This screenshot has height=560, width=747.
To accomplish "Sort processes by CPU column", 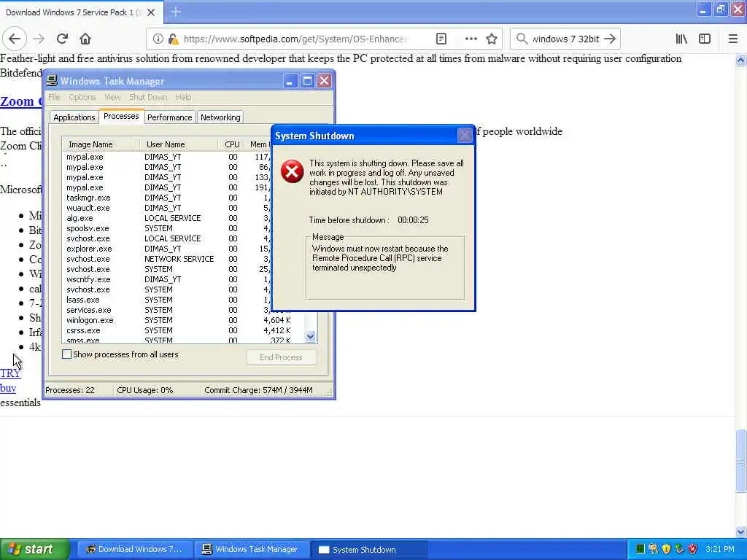I will click(231, 144).
